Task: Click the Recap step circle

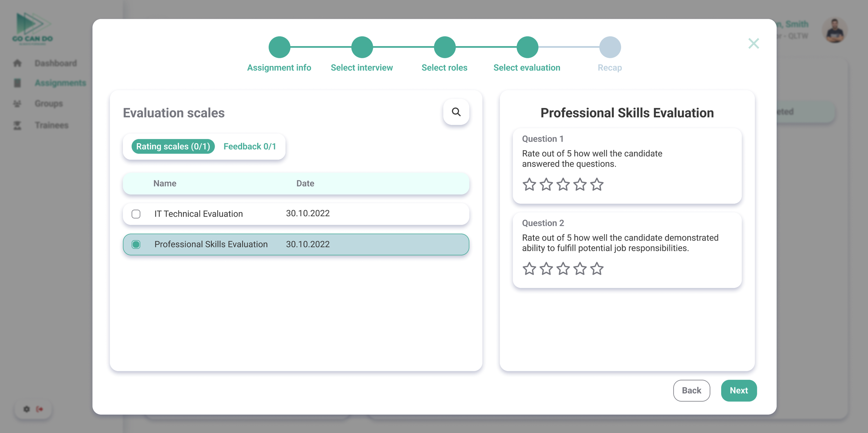Action: (x=610, y=47)
